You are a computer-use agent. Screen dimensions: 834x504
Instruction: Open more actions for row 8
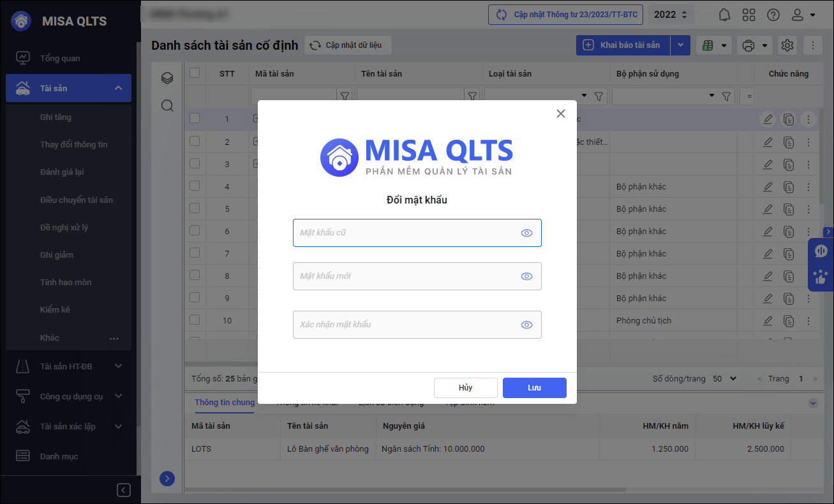(809, 276)
